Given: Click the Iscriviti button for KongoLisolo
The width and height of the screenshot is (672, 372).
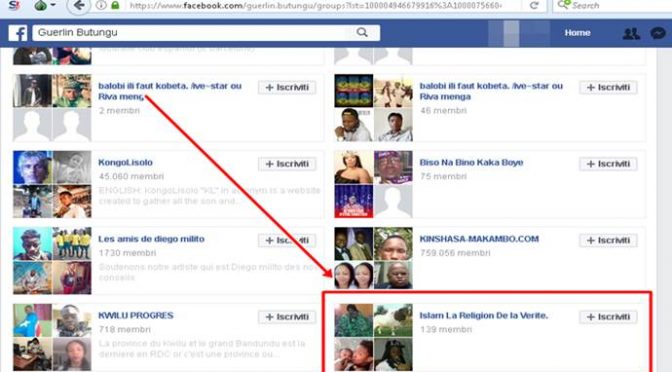Looking at the screenshot, I should [x=287, y=164].
